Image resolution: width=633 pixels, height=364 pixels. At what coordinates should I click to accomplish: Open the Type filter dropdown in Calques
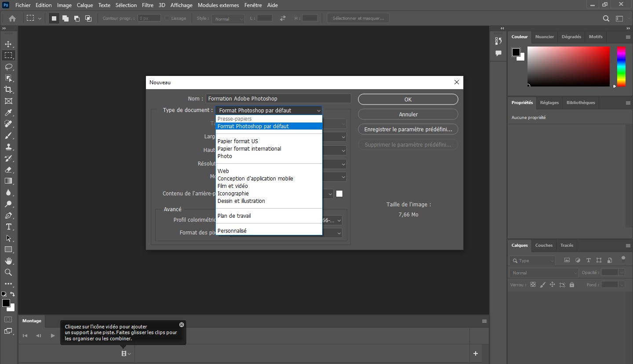(x=533, y=261)
